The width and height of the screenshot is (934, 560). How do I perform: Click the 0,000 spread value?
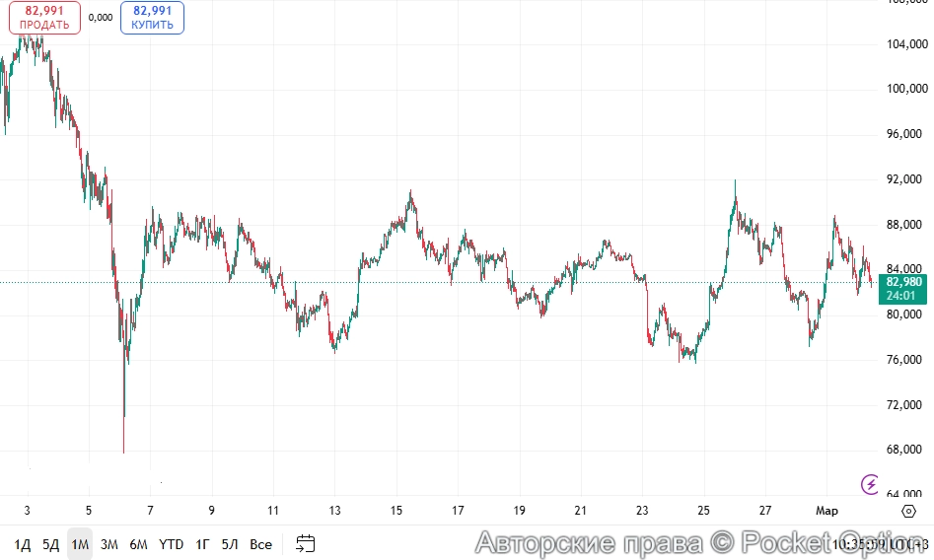100,18
